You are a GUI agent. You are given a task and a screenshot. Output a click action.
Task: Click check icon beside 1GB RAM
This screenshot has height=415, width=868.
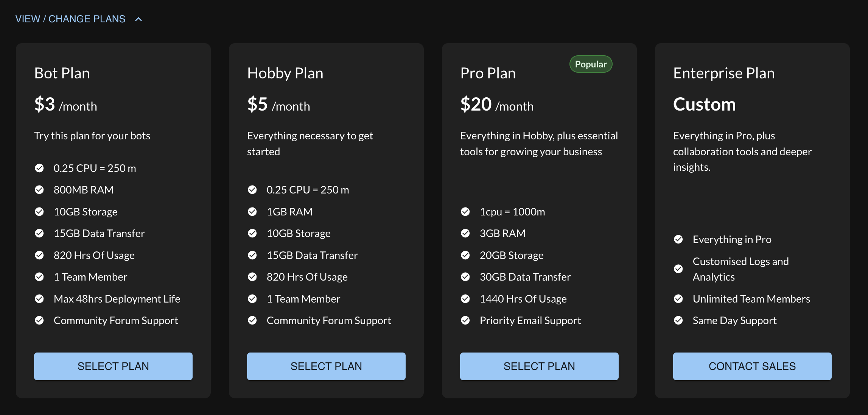click(x=252, y=212)
